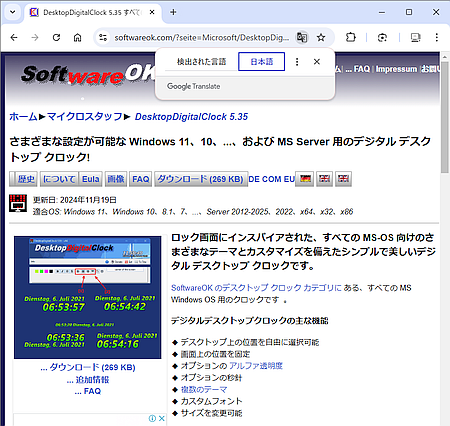This screenshot has width=450, height=426.
Task: Reload the current page
Action: pyautogui.click(x=56, y=38)
